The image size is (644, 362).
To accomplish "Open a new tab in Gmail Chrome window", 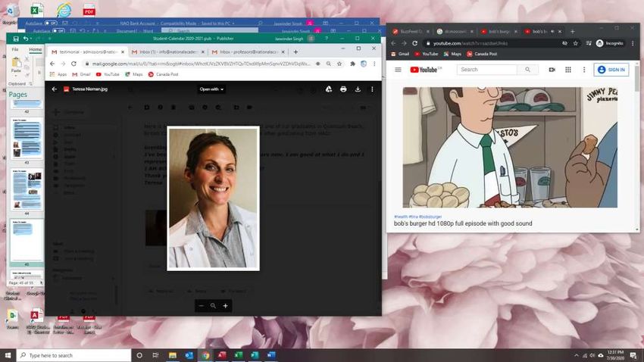I will click(295, 52).
